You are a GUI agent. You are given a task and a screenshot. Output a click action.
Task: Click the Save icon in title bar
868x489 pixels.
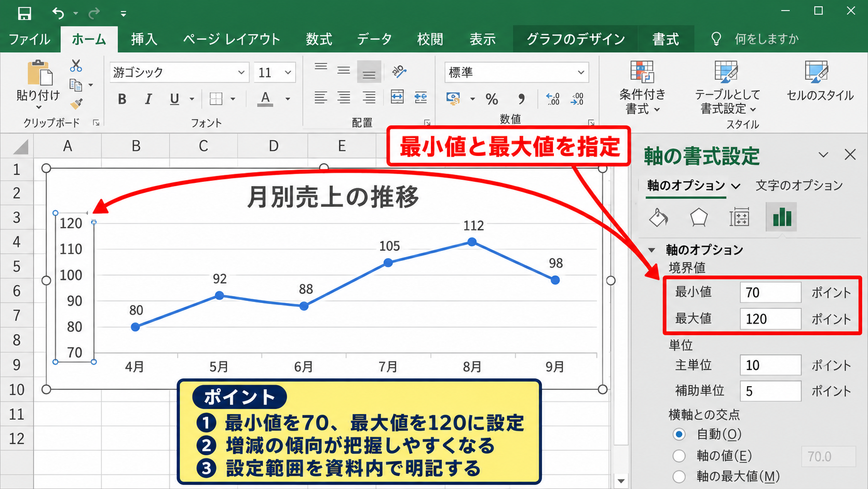[x=24, y=14]
